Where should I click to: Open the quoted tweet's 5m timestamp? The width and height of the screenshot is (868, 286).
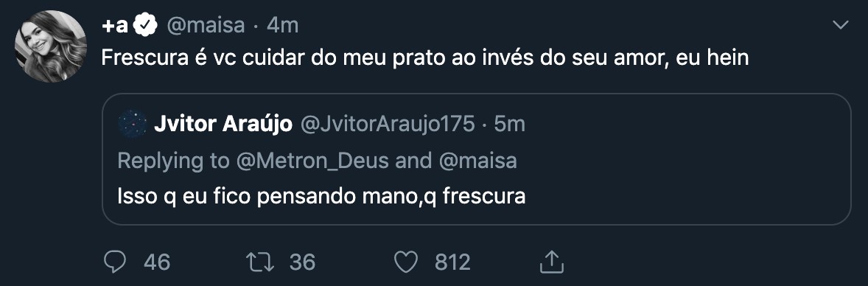pos(508,125)
